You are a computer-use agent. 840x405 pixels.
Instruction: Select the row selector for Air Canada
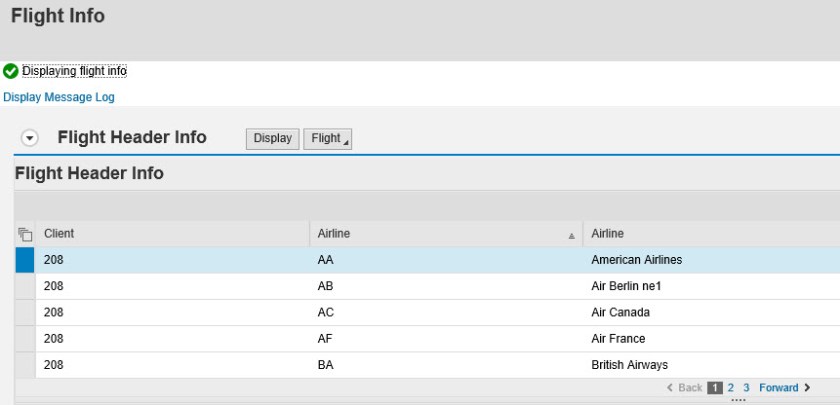25,312
